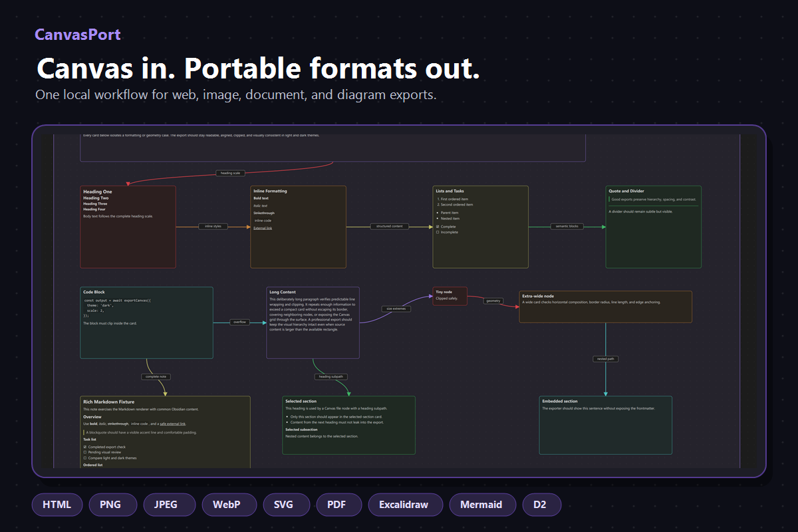The image size is (798, 532).
Task: Click the One local workflow subtitle text
Action: tap(236, 94)
